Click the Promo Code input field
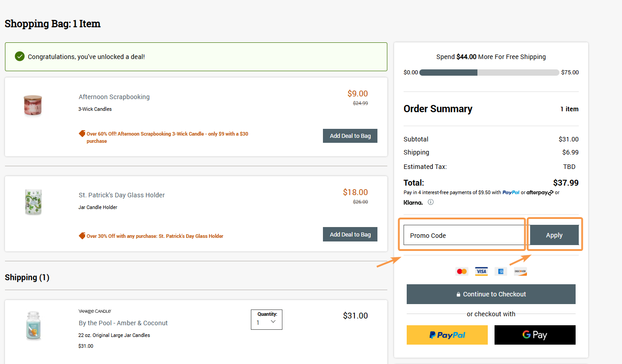Screen dimensions: 622x364 click(x=464, y=235)
